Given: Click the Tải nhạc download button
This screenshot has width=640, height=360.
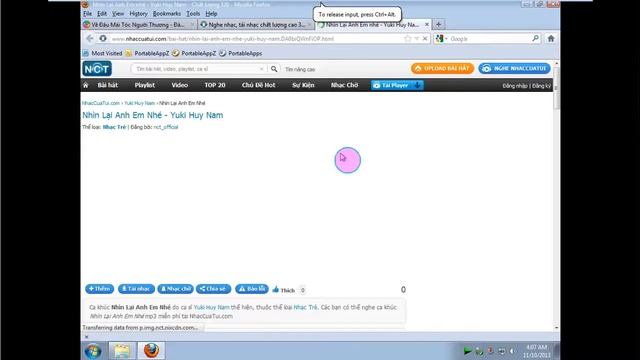Looking at the screenshot, I should [136, 289].
